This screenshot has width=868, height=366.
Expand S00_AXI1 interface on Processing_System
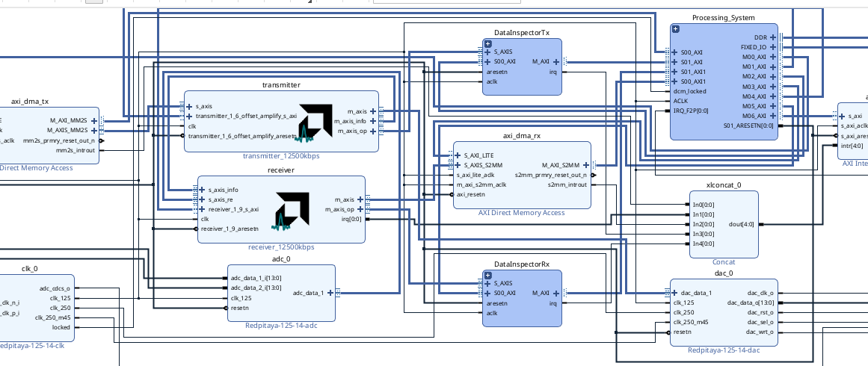point(675,82)
